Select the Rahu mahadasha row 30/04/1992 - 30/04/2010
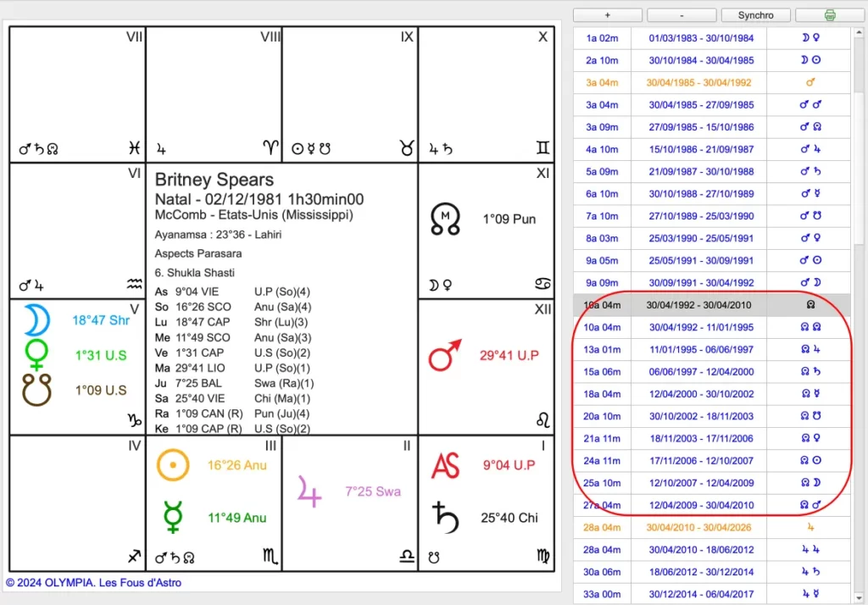 (x=712, y=305)
